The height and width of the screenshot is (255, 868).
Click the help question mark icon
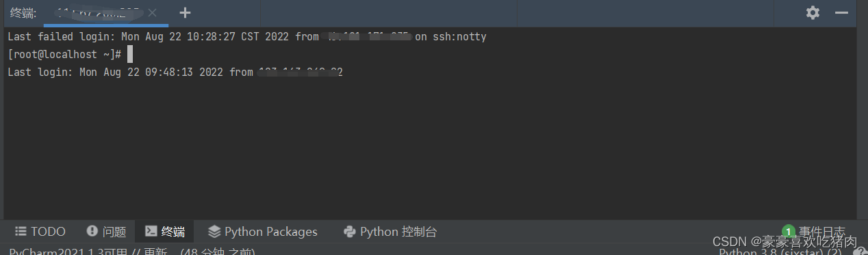click(x=861, y=252)
